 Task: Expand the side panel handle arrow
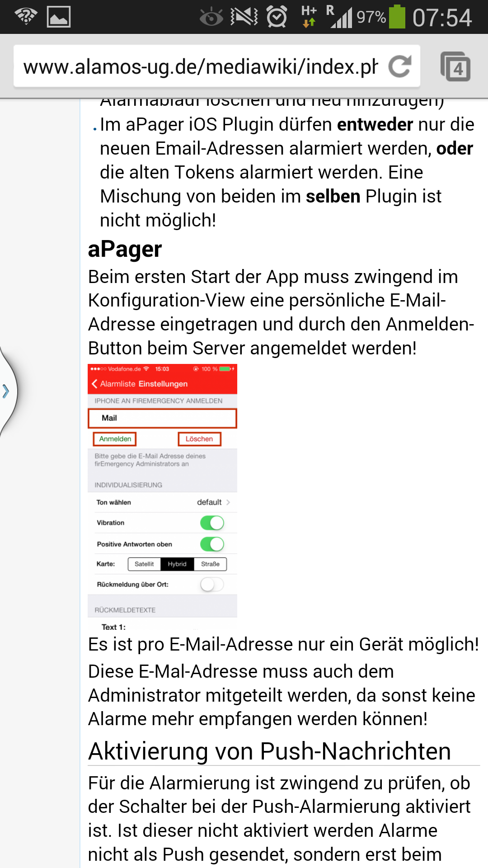click(x=6, y=391)
